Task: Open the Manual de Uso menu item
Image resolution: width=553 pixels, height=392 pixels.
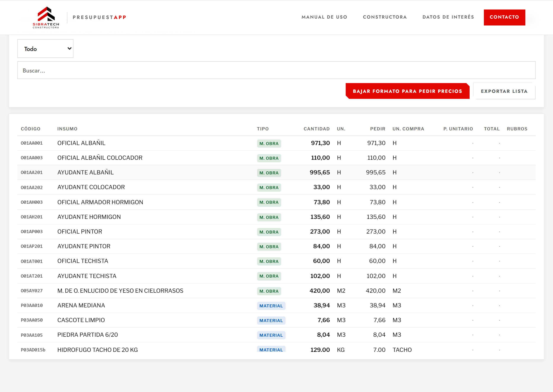Action: [324, 17]
